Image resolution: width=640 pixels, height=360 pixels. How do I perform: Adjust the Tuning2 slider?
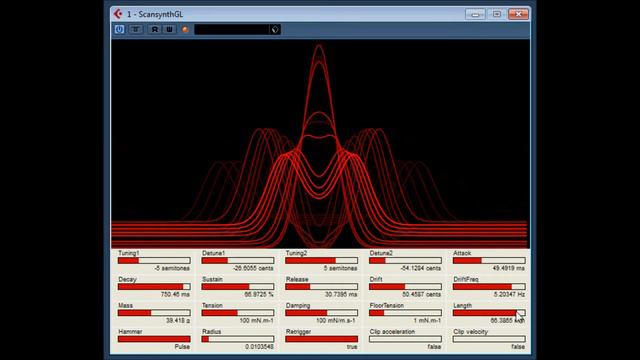[x=322, y=260]
